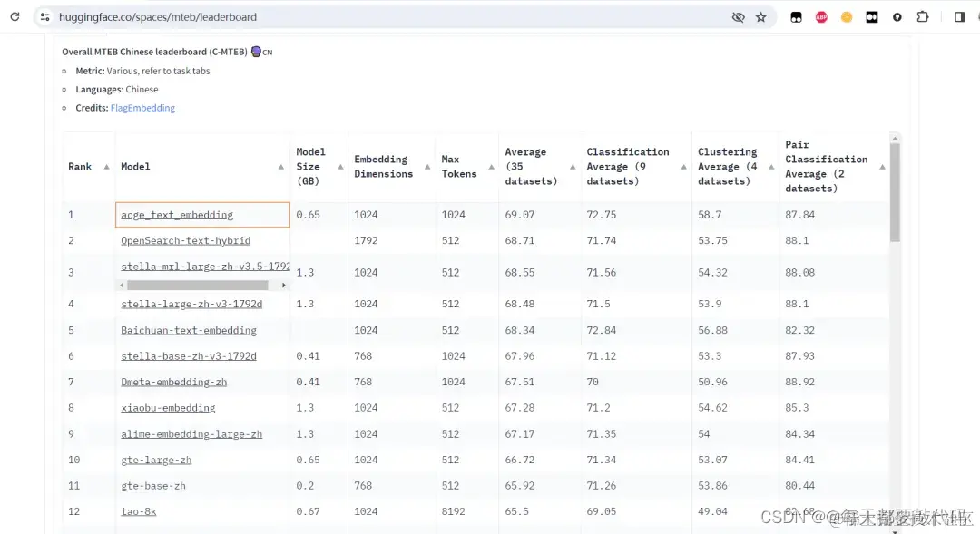Open xiaobu-embedding model link

168,408
